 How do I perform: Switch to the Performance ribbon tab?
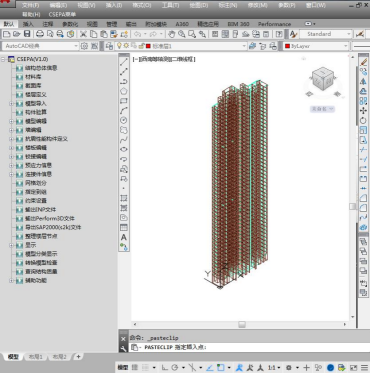274,24
